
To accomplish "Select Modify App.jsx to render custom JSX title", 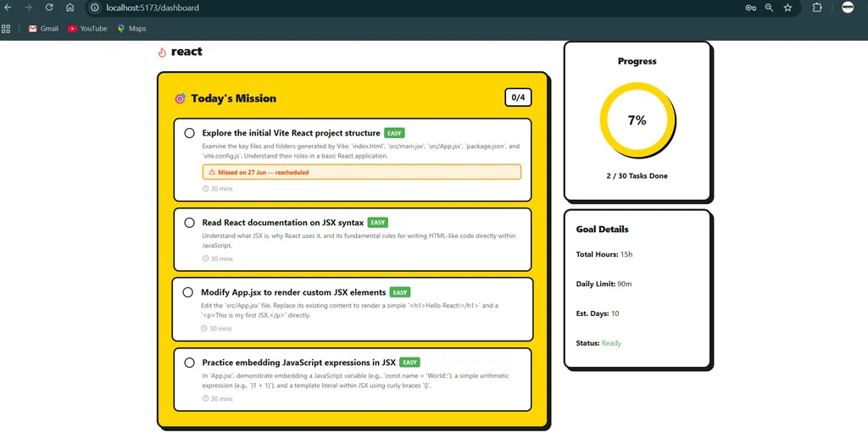I will click(x=293, y=292).
